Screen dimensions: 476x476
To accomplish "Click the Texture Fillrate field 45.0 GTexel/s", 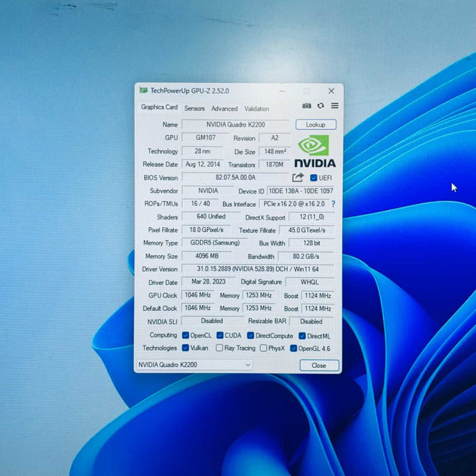I will [307, 230].
